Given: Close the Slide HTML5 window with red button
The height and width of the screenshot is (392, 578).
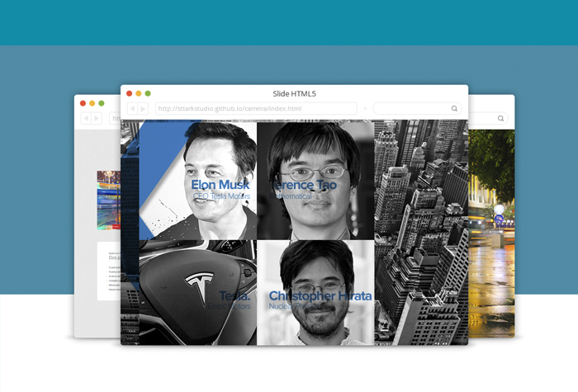Looking at the screenshot, I should pos(129,93).
